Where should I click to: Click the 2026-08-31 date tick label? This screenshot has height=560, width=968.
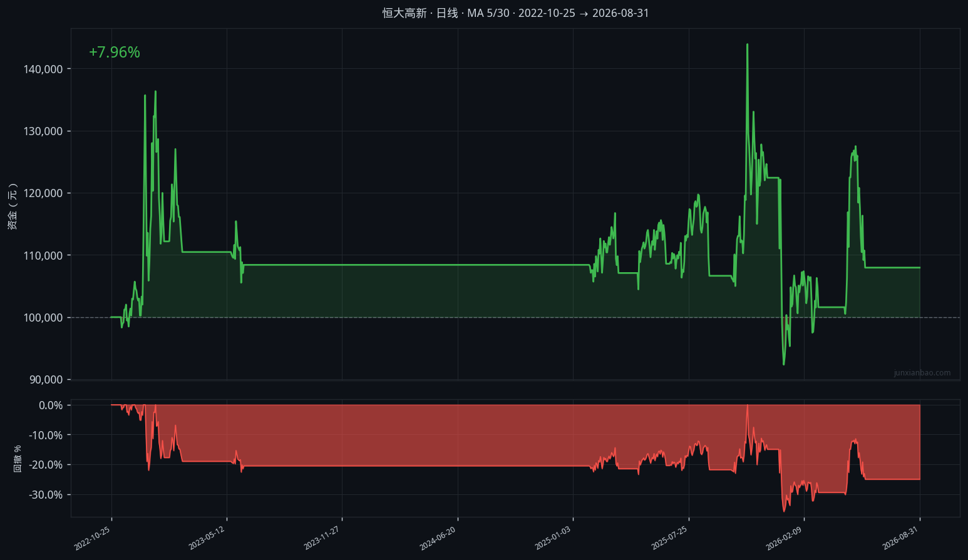[x=900, y=538]
